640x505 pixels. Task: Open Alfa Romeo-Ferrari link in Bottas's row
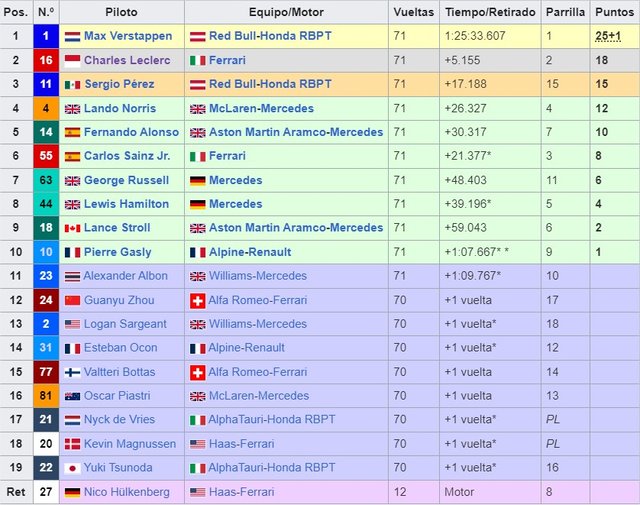point(258,372)
